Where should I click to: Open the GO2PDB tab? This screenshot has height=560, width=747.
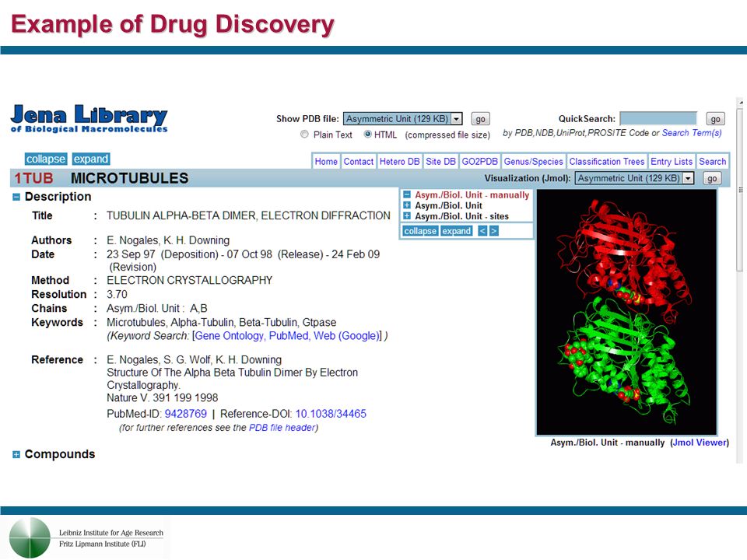[480, 162]
